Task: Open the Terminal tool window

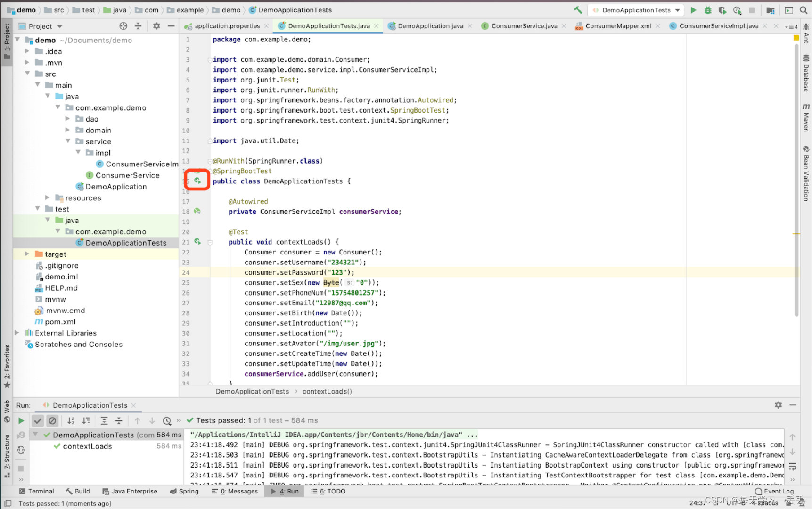Action: [x=37, y=491]
